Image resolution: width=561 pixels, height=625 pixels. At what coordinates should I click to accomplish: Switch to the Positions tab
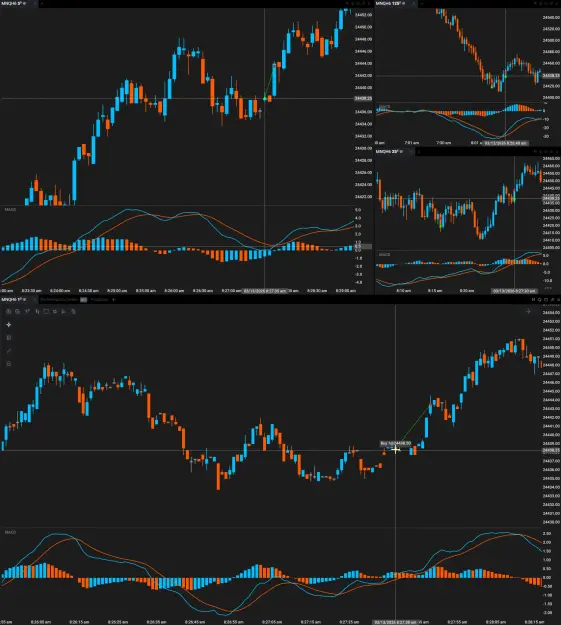point(99,299)
